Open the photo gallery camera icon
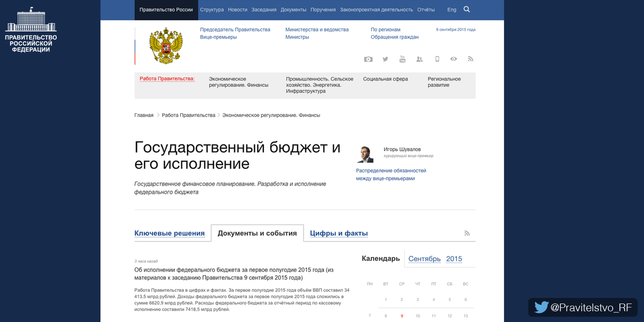This screenshot has height=322, width=644. pos(368,59)
